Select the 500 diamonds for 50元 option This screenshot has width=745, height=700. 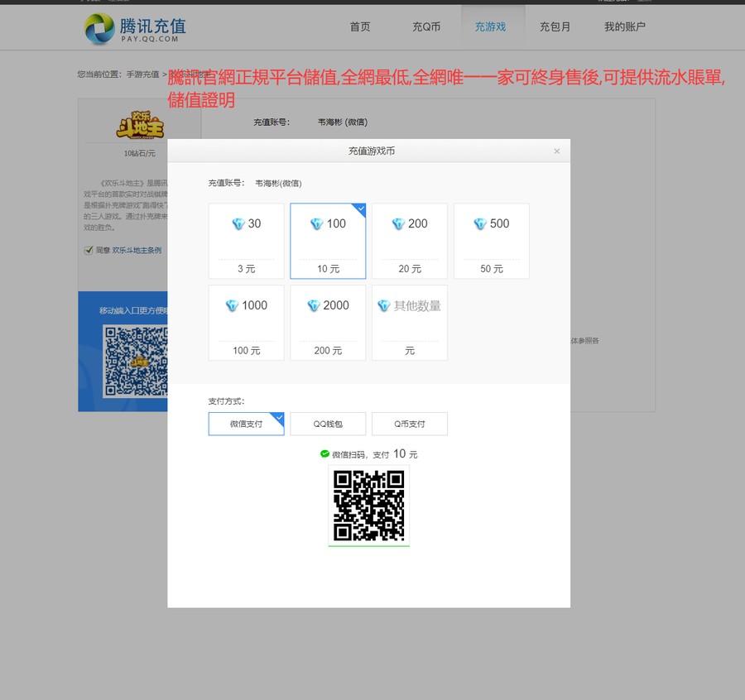click(491, 241)
